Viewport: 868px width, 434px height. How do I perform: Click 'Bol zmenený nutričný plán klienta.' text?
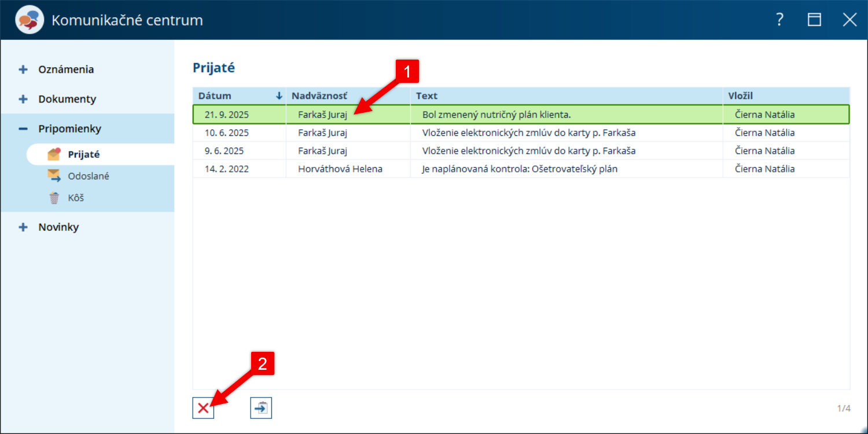pos(496,115)
